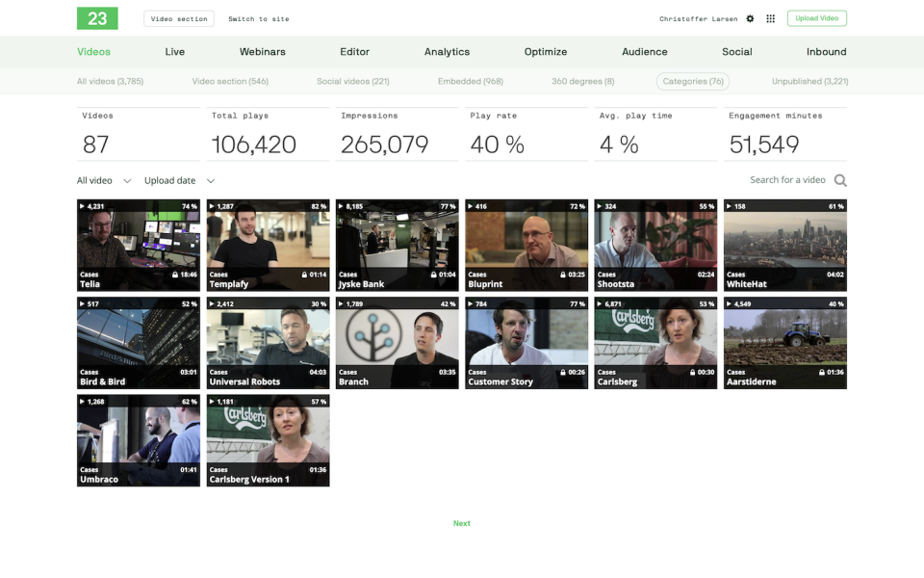Screen dimensions: 924x578
Task: Click the Play rate 40 % value
Action: (497, 144)
